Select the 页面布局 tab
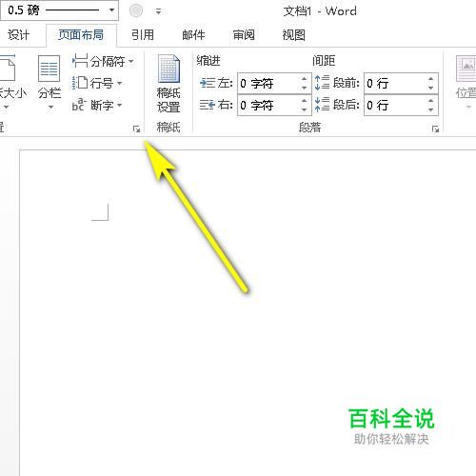Screen dimensions: 476x476 [x=81, y=34]
